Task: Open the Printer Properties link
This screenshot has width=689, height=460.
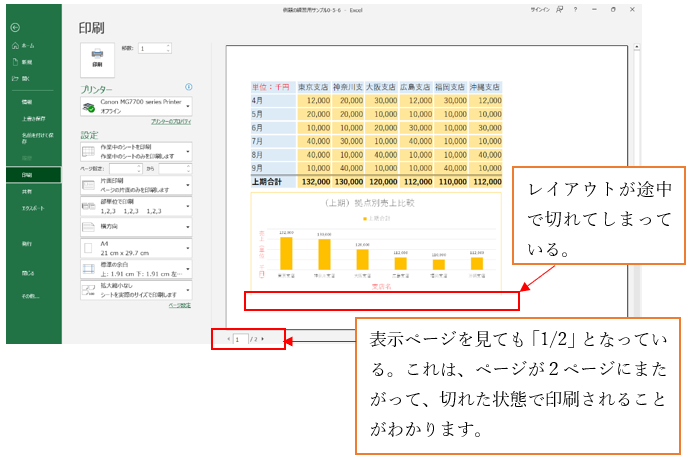Action: point(171,121)
